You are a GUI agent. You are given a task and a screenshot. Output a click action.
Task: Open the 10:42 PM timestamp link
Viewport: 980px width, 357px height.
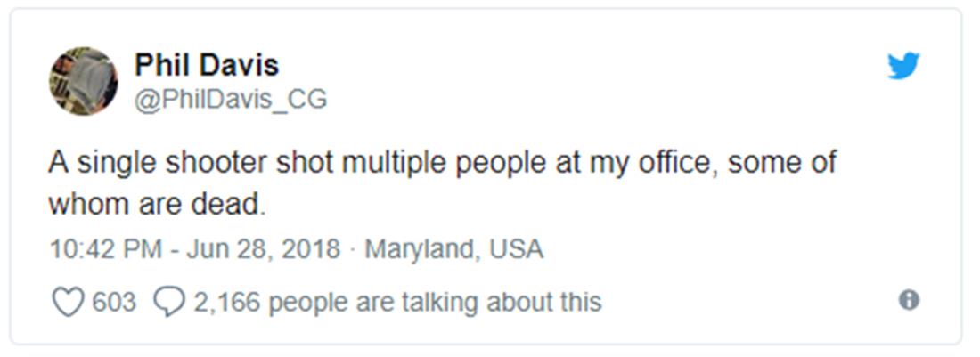tap(105, 249)
